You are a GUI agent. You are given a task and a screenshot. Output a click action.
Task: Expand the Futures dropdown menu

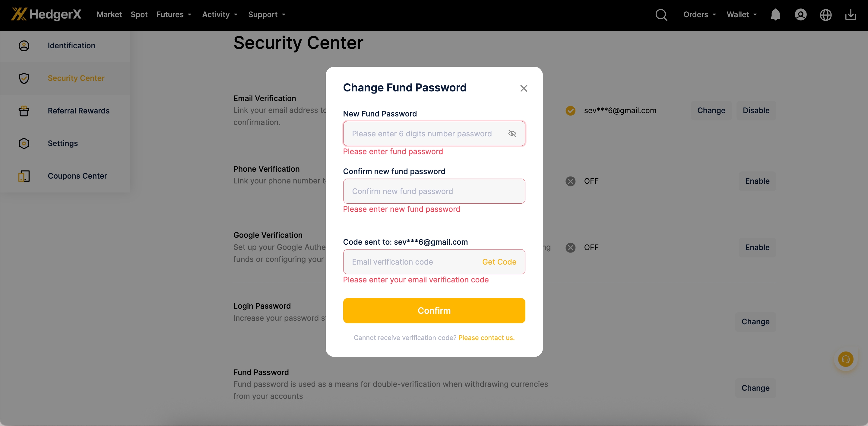tap(173, 14)
